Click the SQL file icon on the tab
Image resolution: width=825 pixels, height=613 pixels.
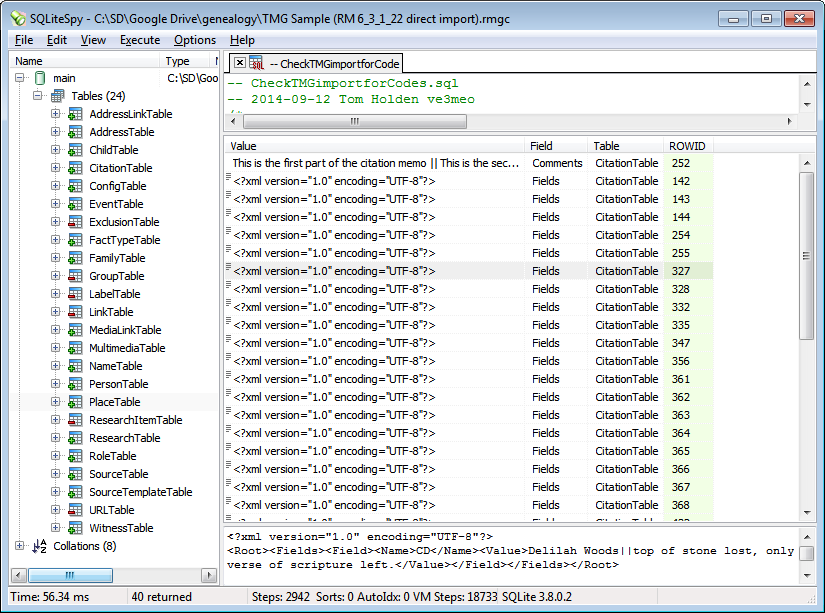tap(257, 63)
